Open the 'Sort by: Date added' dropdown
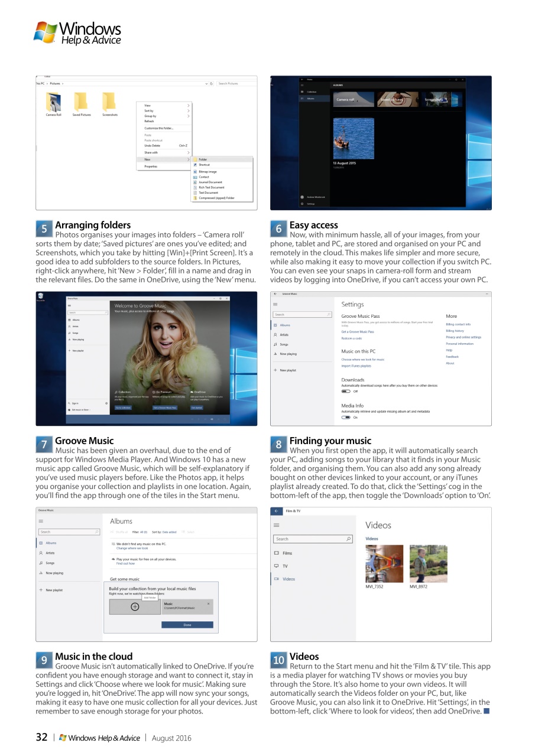This screenshot has width=535, height=756. pos(170,532)
